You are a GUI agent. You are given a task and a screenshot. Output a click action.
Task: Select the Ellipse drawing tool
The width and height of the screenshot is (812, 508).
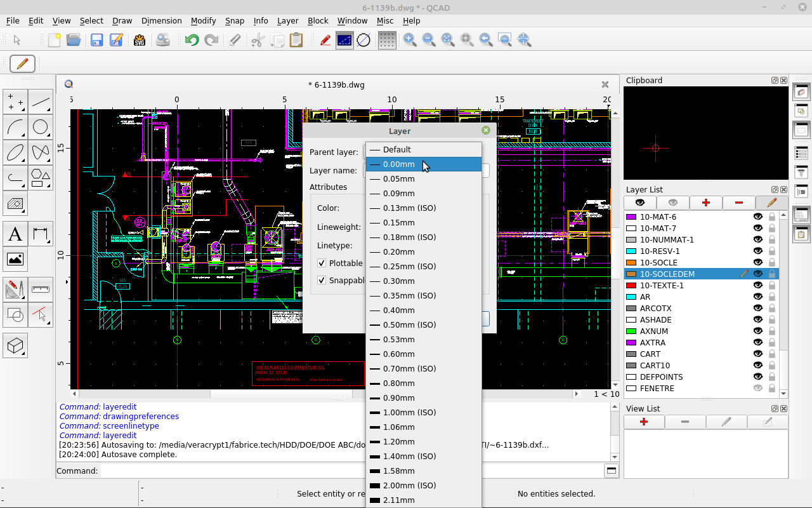click(15, 152)
